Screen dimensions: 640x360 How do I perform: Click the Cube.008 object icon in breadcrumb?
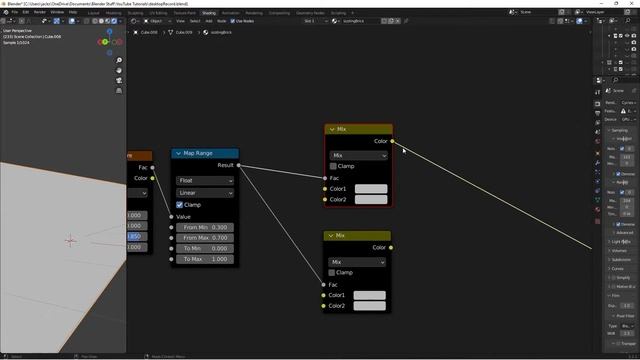(136, 32)
